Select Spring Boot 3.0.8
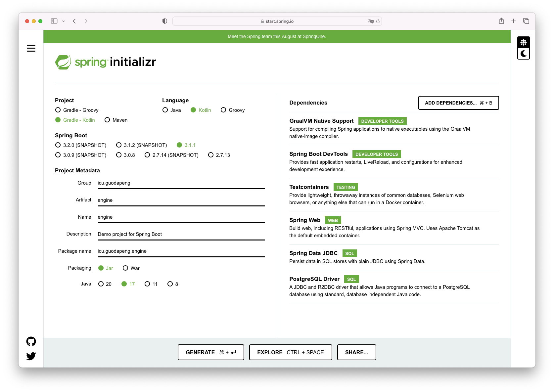 (125, 155)
